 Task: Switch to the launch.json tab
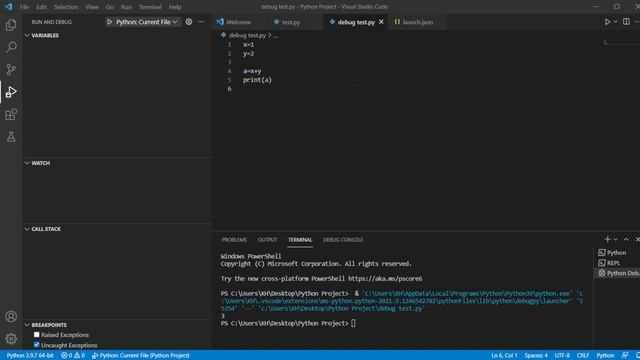[418, 22]
